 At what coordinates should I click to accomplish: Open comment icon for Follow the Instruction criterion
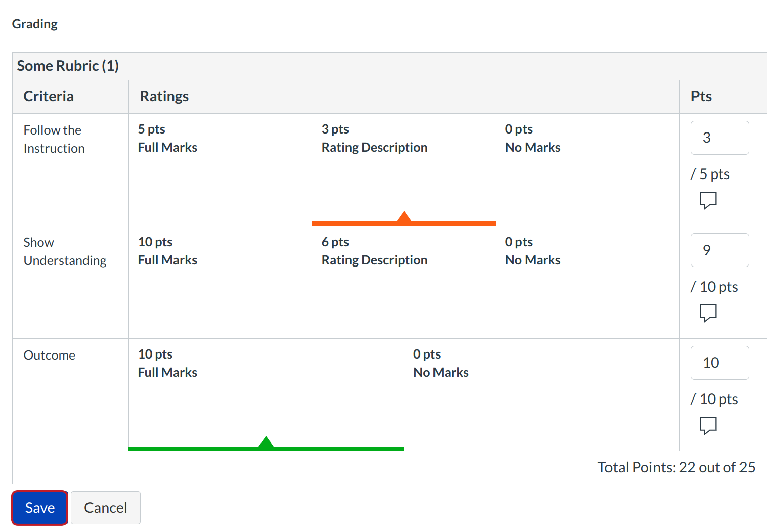click(x=708, y=200)
